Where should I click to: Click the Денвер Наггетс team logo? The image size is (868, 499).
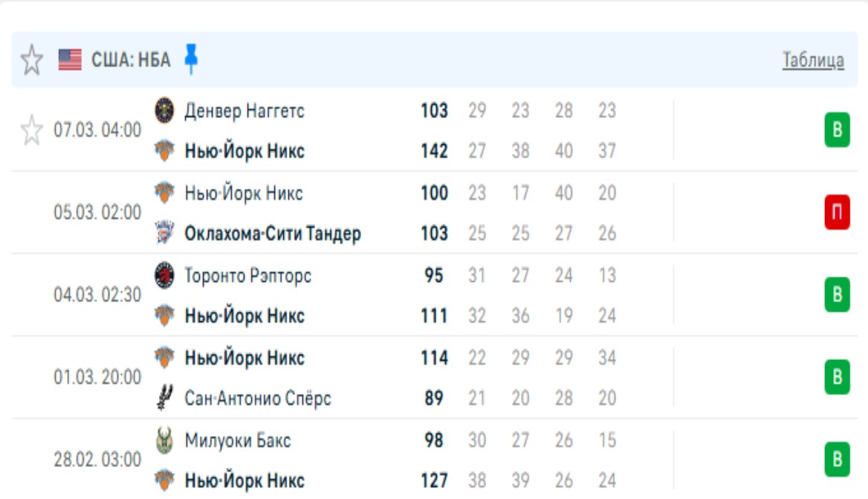(164, 111)
